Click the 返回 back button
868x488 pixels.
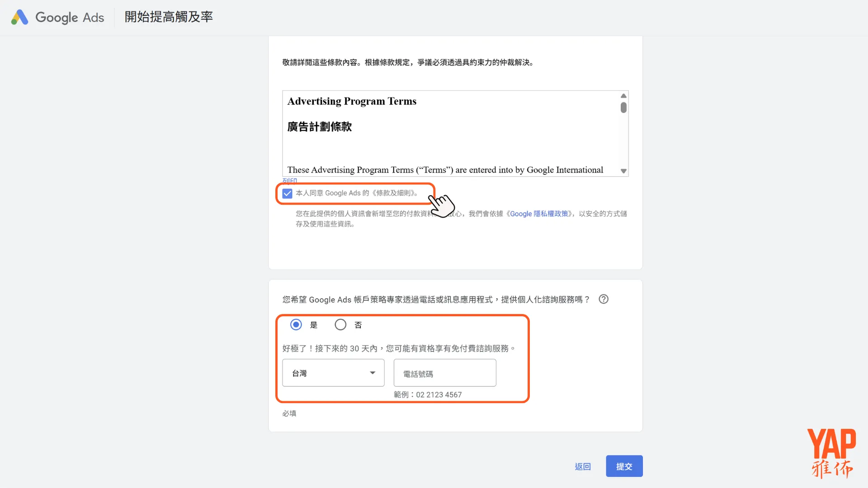tap(582, 466)
